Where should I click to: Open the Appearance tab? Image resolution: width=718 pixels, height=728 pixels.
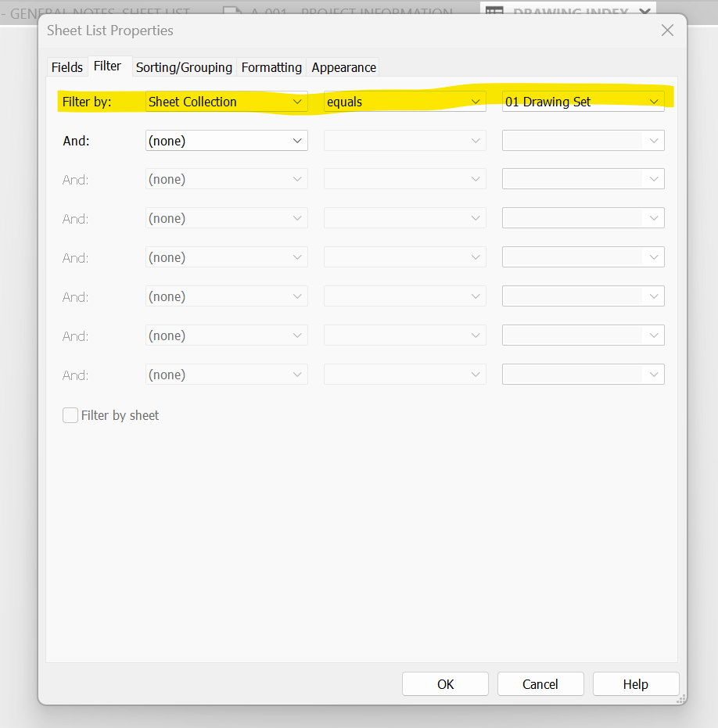(x=343, y=67)
